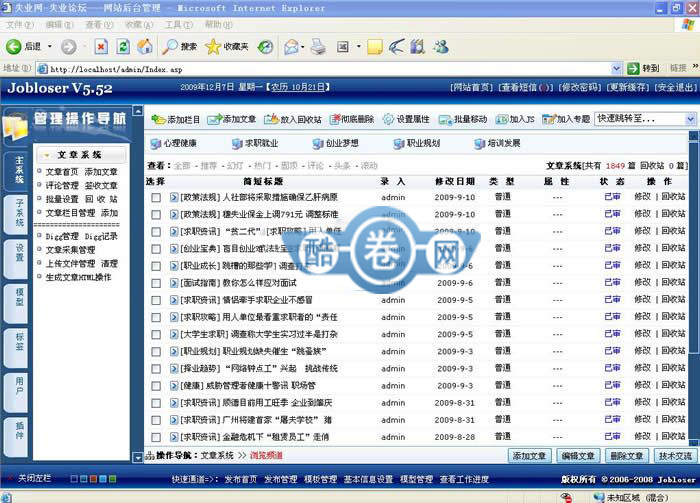Switch to the 子系统 side tab
The width and height of the screenshot is (700, 503).
[17, 214]
